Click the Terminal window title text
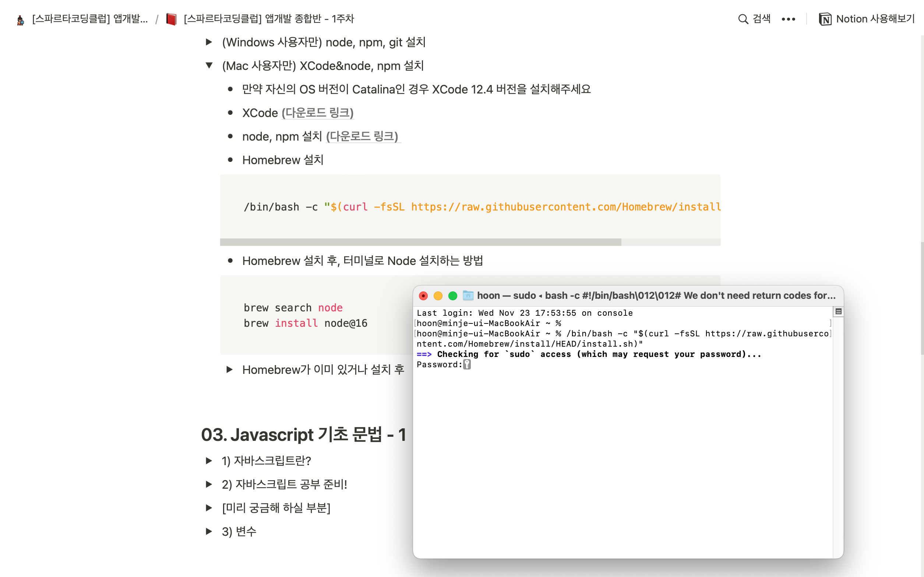Image resolution: width=924 pixels, height=577 pixels. tap(656, 295)
